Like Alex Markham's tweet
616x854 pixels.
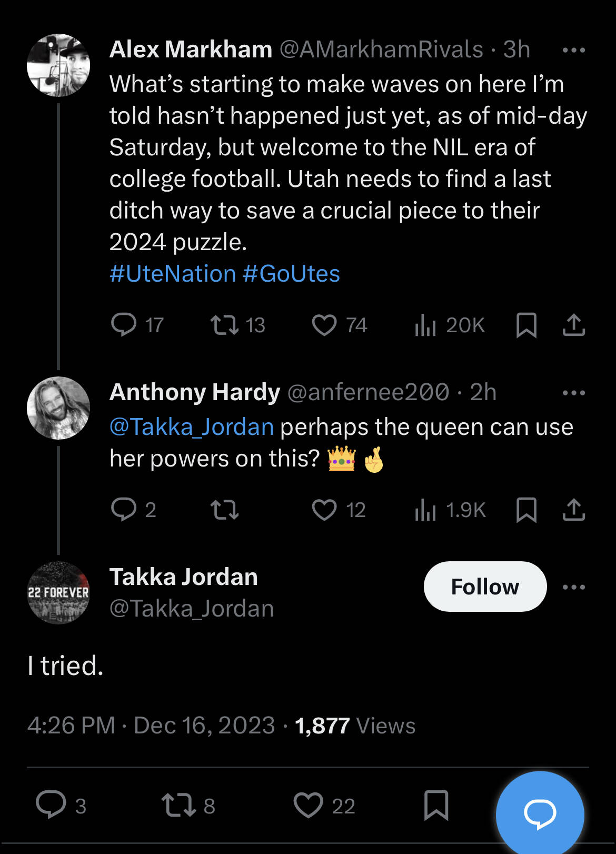324,324
